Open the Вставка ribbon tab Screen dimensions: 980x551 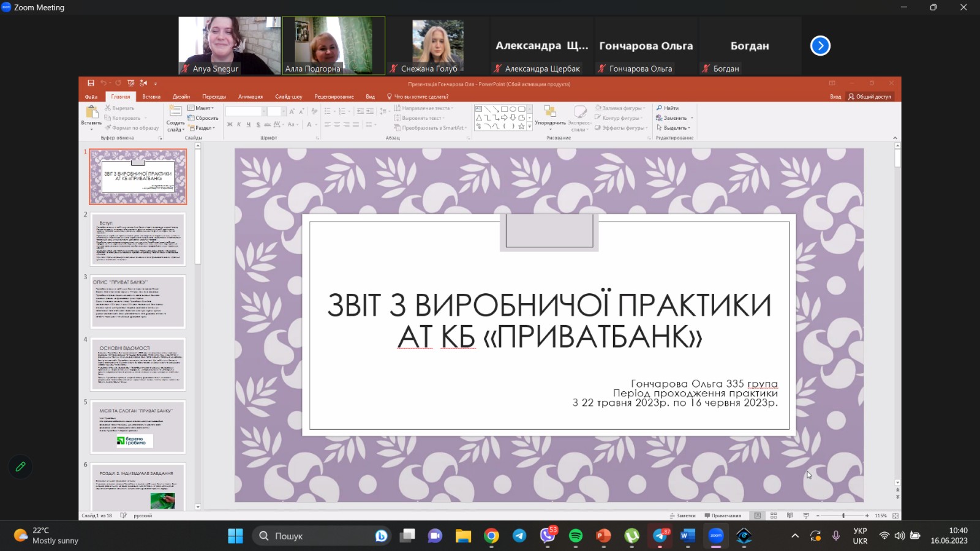tap(151, 97)
